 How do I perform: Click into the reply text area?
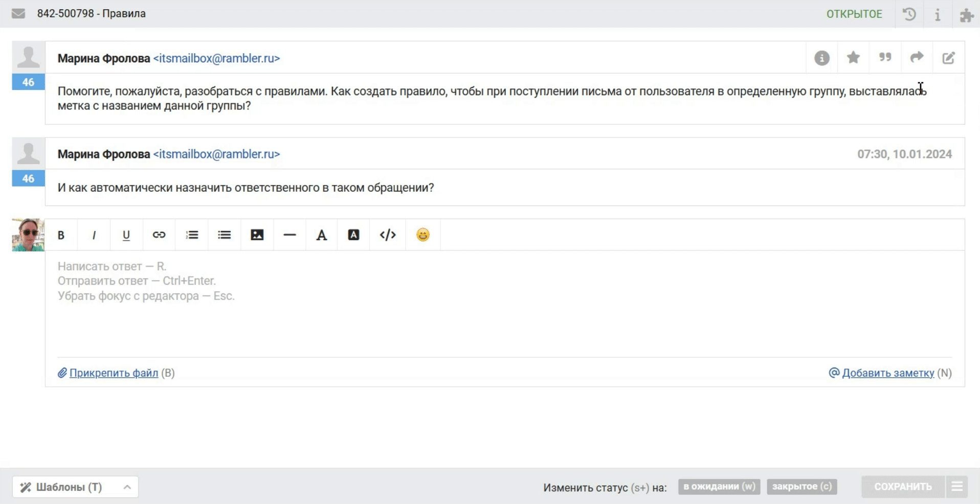(x=505, y=303)
